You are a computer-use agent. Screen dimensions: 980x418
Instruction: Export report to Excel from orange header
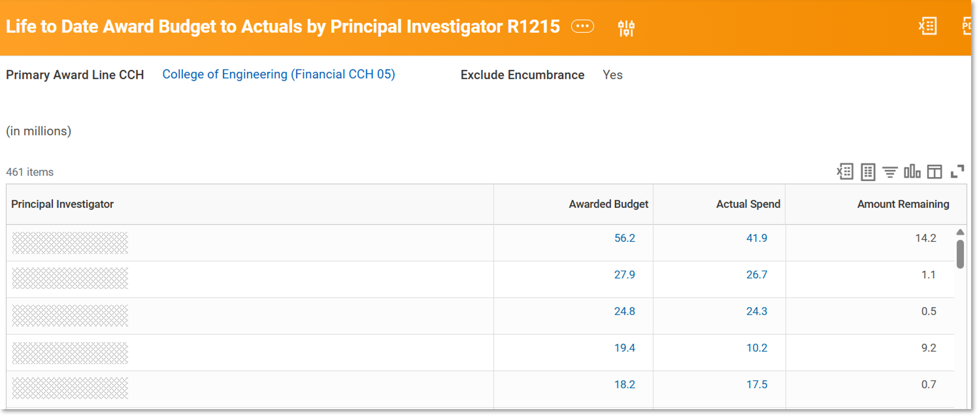[x=928, y=26]
